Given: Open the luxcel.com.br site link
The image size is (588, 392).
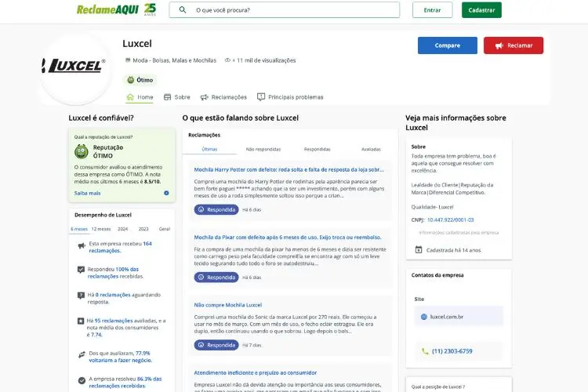Looking at the screenshot, I should (447, 317).
